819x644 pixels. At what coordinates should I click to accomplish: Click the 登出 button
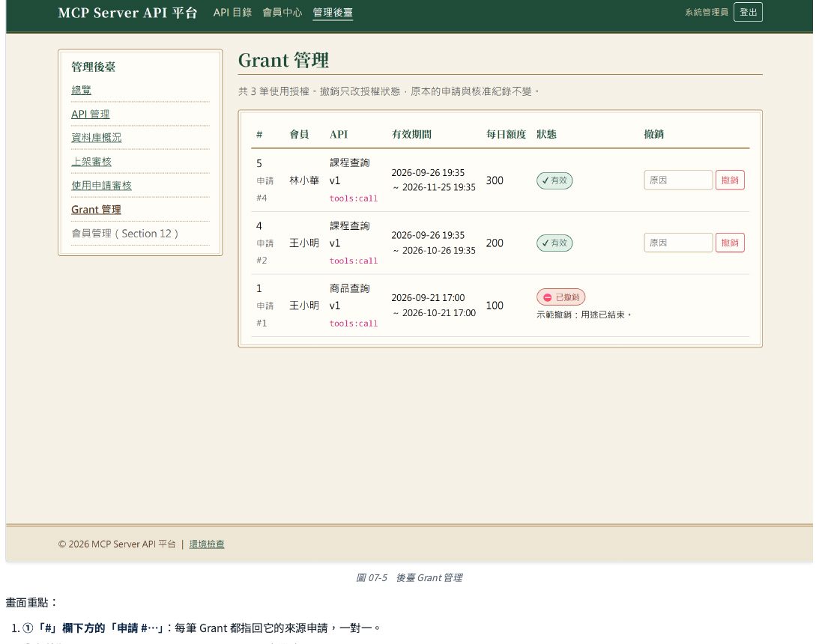(748, 12)
